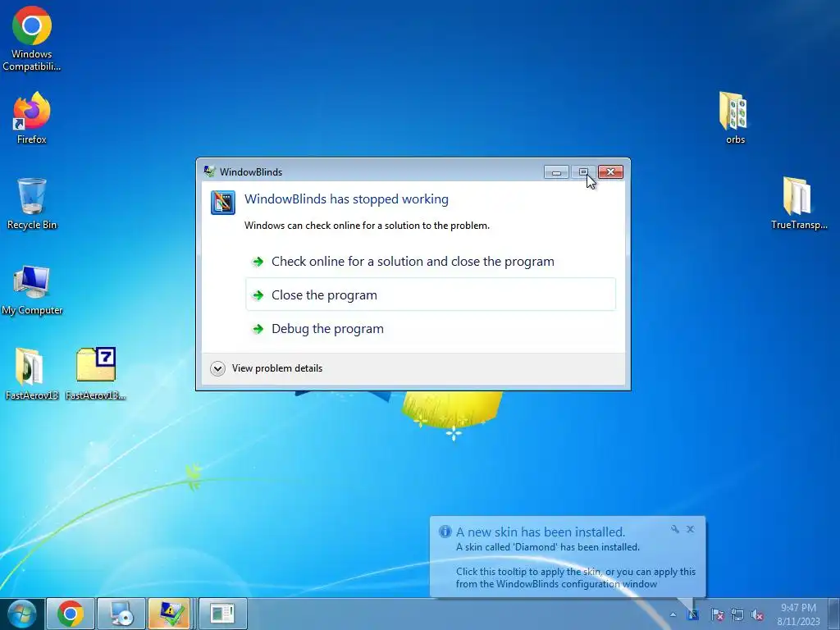
Task: Launch Chrome from the taskbar
Action: (71, 614)
